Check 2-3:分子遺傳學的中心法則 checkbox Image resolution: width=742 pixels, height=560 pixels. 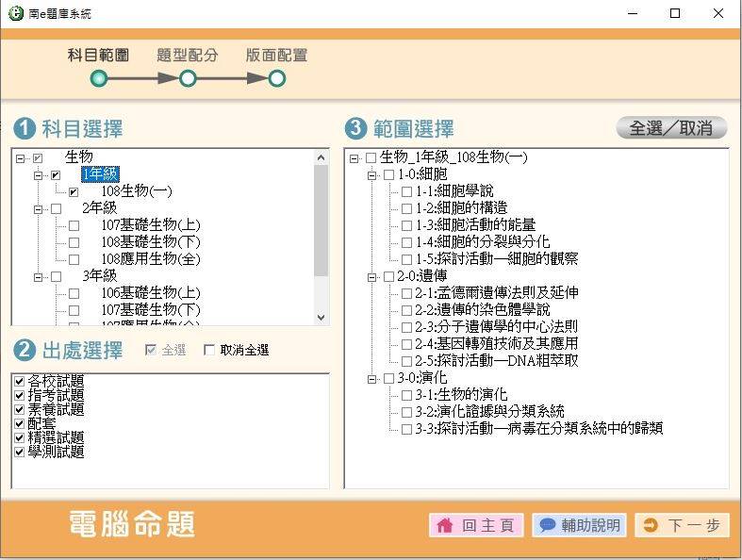pyautogui.click(x=406, y=327)
